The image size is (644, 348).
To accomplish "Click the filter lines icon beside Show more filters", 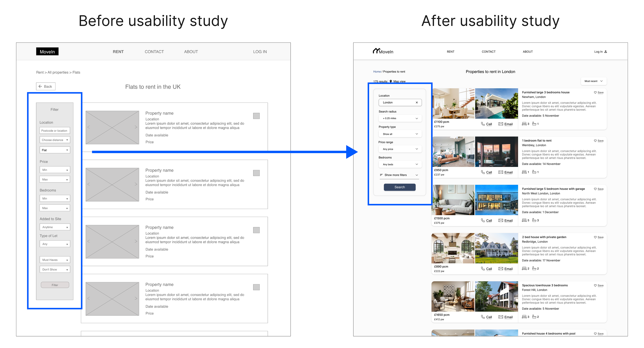I will tap(381, 175).
